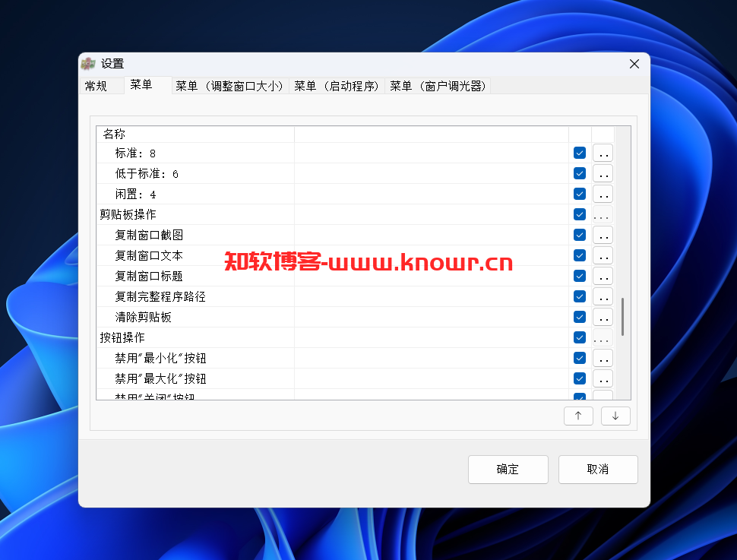
Task: Confirm settings with 确定
Action: [x=508, y=470]
